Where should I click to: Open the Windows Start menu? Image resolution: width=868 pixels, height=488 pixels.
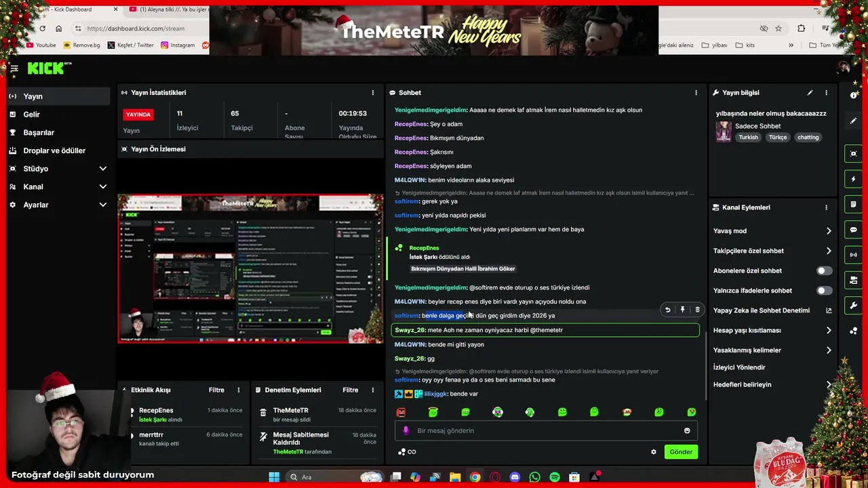(x=274, y=477)
